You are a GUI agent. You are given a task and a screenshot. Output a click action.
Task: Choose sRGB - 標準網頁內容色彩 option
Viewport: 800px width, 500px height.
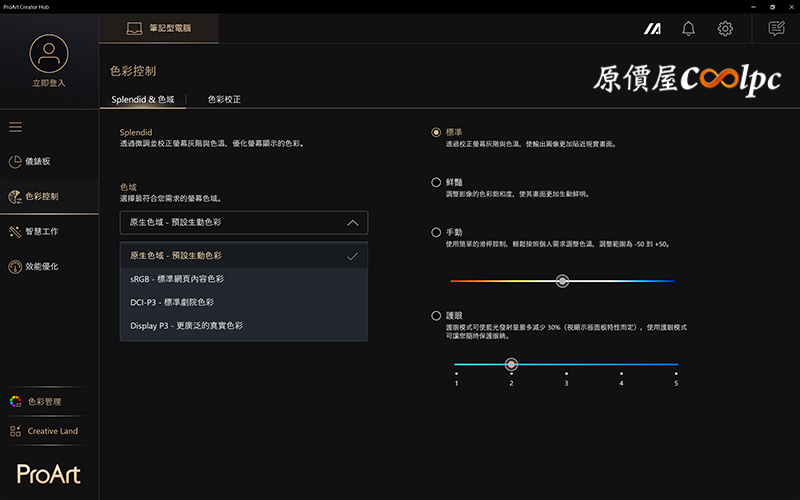244,279
